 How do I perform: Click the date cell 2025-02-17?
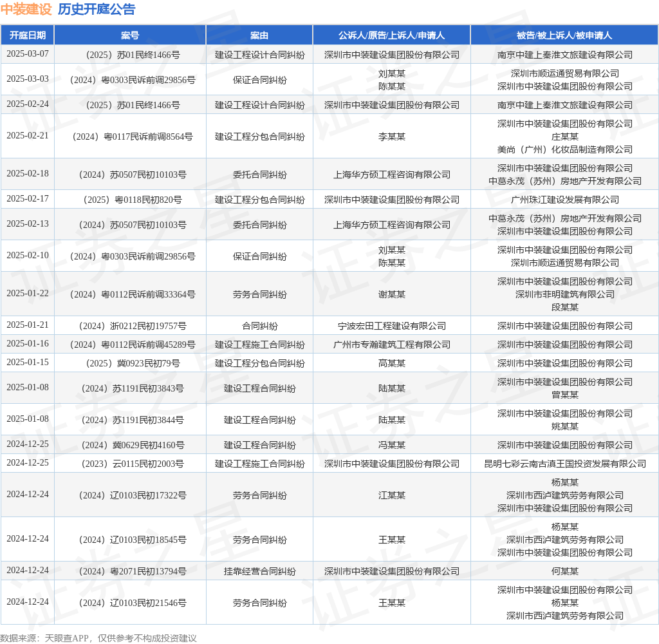point(27,198)
